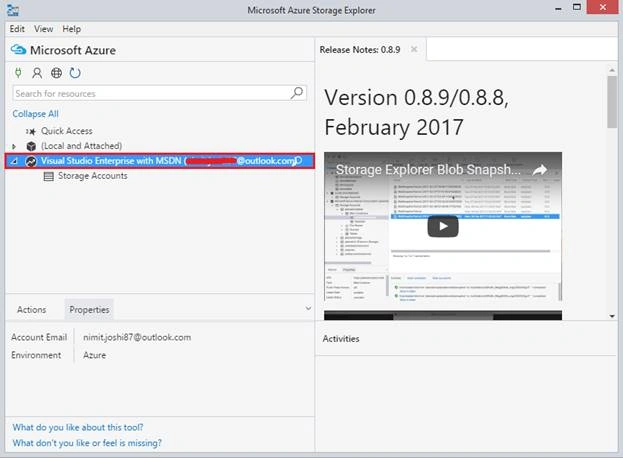
Task: Expand the Local and Attached node
Action: [x=14, y=147]
